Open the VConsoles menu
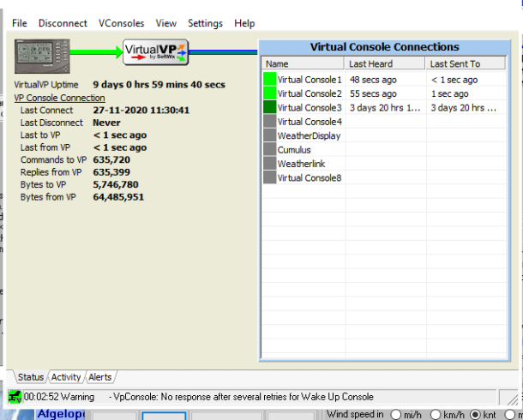 [x=122, y=23]
